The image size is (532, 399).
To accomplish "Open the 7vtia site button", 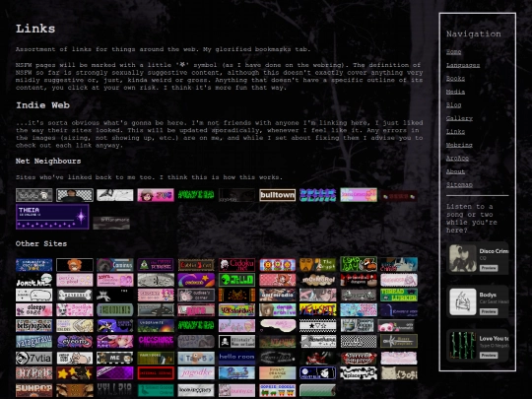I will (33, 358).
